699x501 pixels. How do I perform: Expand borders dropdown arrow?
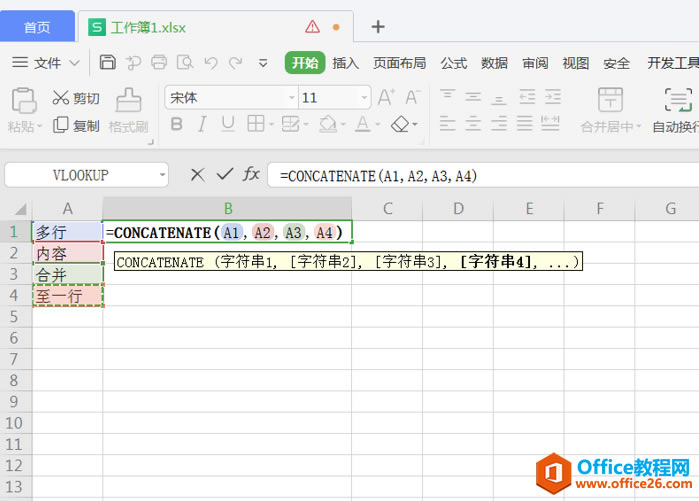[271, 124]
